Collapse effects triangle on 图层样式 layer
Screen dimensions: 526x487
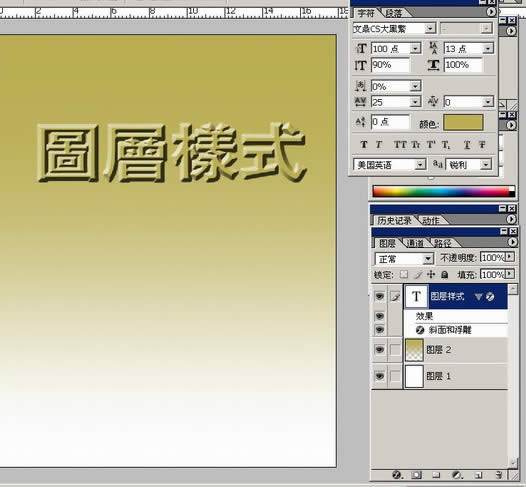(x=479, y=296)
